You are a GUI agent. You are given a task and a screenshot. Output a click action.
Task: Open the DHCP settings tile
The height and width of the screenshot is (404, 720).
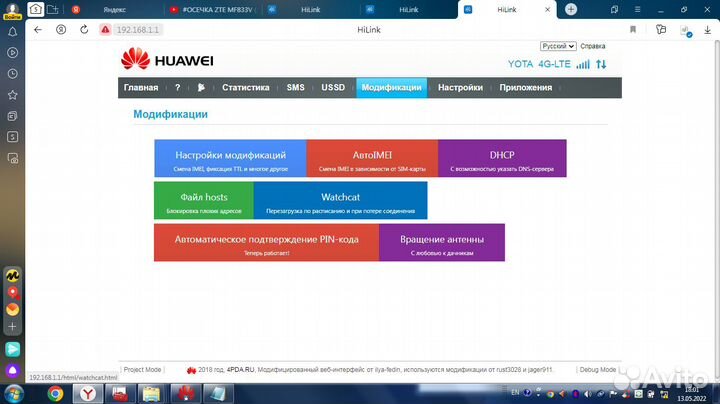tap(502, 158)
